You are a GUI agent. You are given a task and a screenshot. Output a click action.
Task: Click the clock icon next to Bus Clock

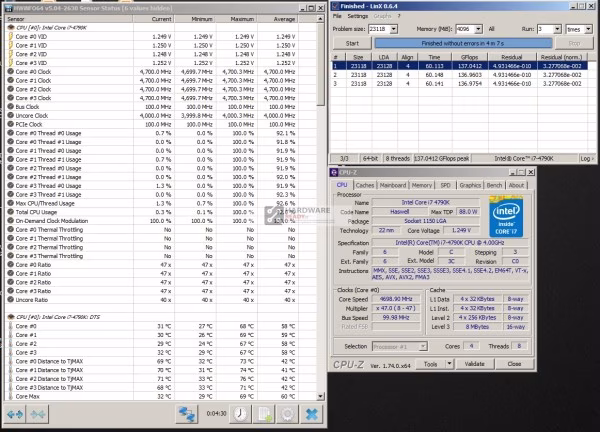coord(11,106)
